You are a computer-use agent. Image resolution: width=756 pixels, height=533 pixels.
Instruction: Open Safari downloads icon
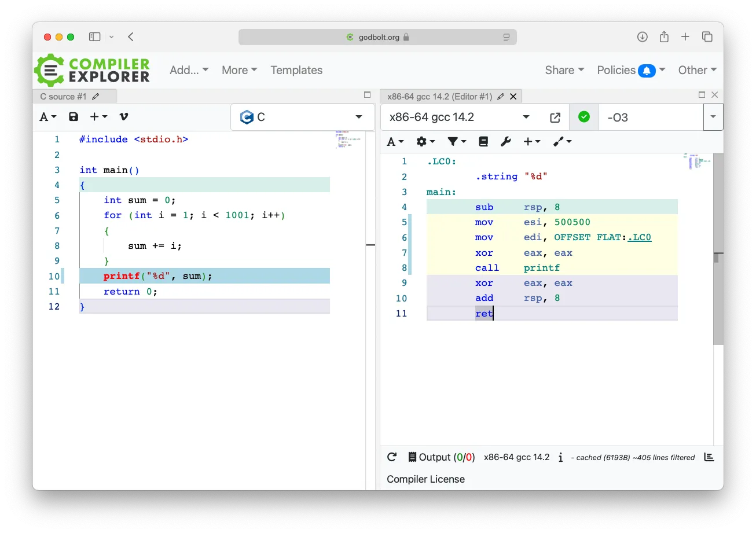[643, 37]
